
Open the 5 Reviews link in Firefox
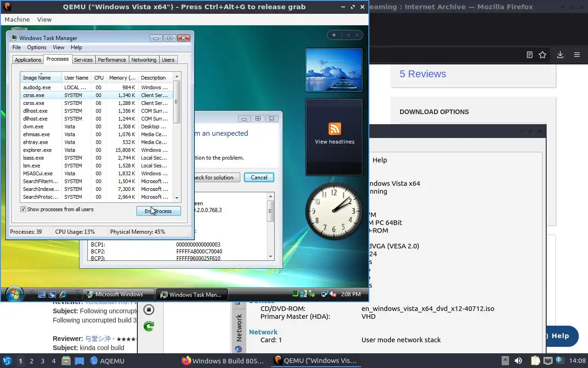(423, 74)
